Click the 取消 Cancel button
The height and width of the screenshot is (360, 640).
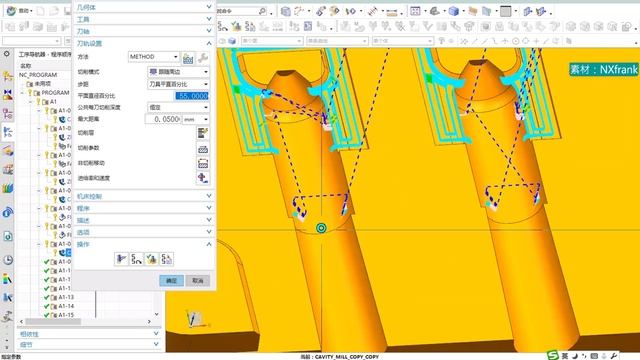[198, 280]
